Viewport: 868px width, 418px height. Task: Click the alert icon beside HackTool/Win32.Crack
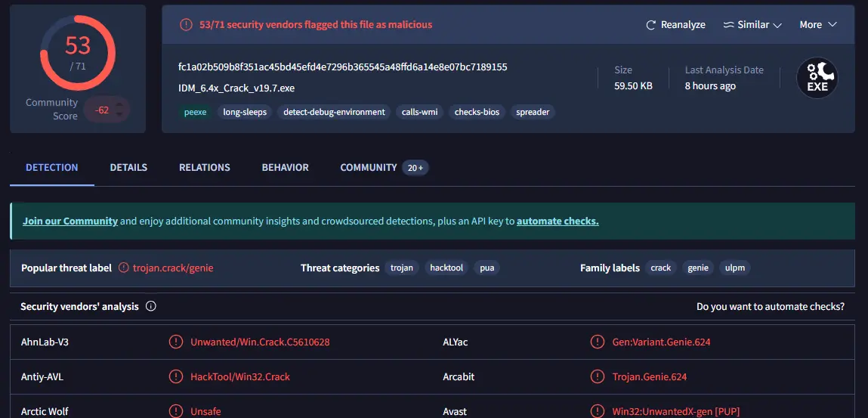175,377
